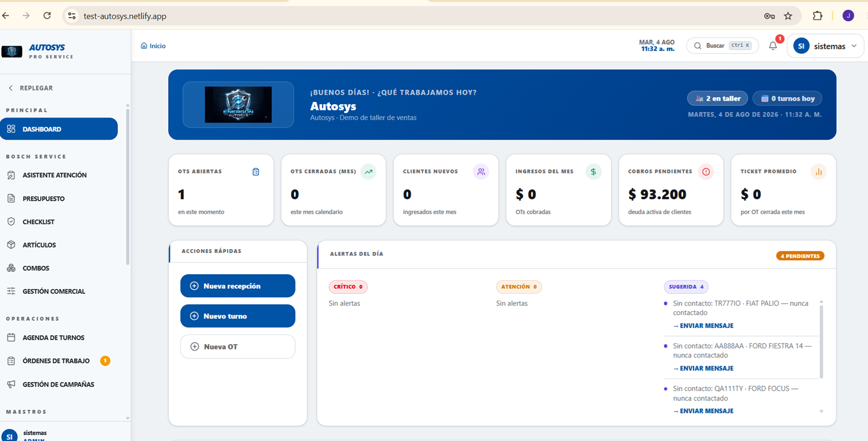Click the Checklist shield icon
Viewport: 868px width, 441px height.
tap(11, 221)
